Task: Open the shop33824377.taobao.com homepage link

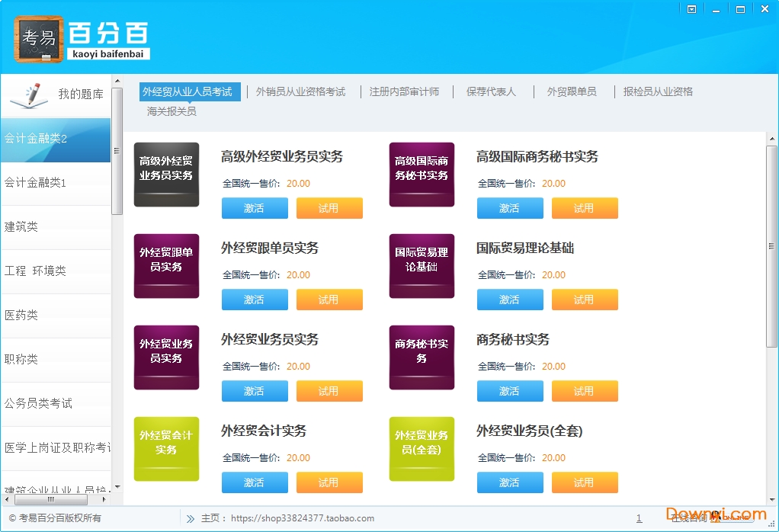Action: coord(303,518)
